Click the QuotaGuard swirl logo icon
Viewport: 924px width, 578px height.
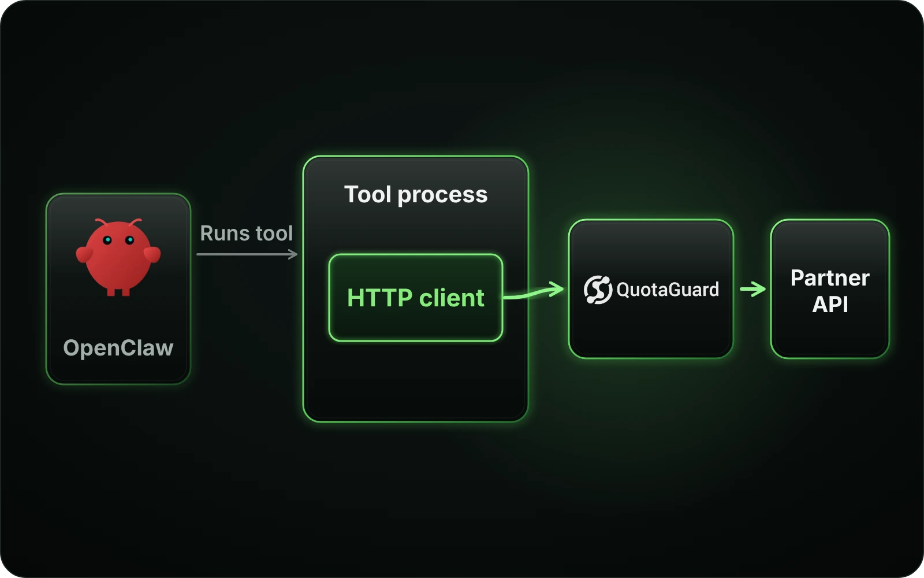(598, 290)
